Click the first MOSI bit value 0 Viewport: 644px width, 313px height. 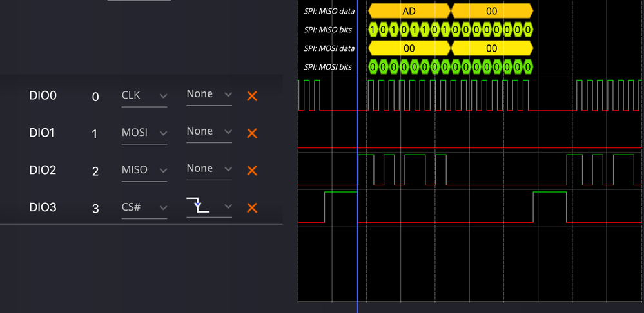tap(373, 67)
